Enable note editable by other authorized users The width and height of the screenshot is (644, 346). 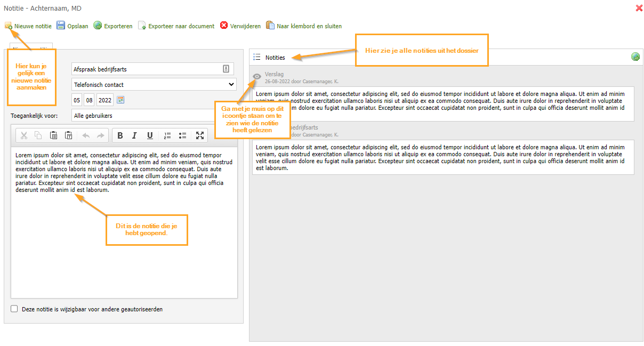14,309
